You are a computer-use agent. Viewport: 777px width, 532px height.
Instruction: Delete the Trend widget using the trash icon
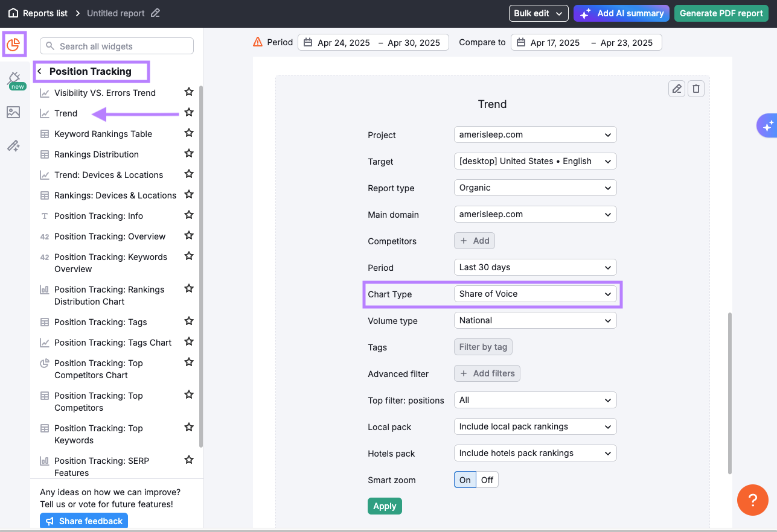coord(696,88)
